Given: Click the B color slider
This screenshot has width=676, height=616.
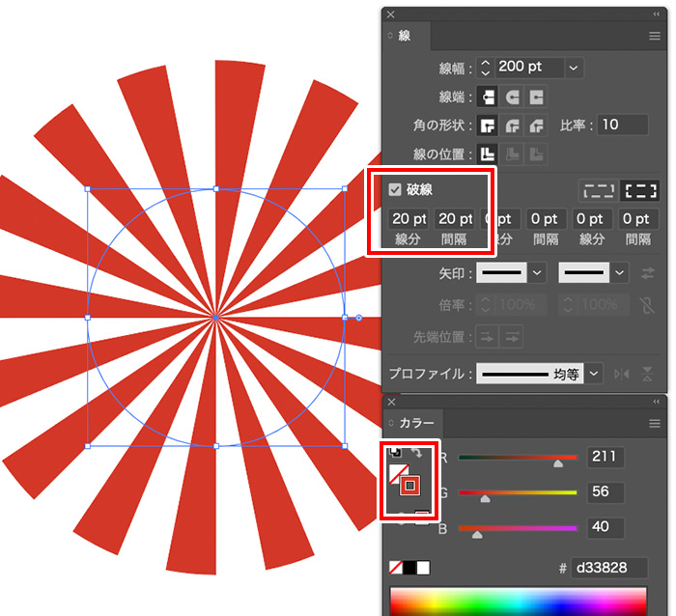Looking at the screenshot, I should point(518,528).
